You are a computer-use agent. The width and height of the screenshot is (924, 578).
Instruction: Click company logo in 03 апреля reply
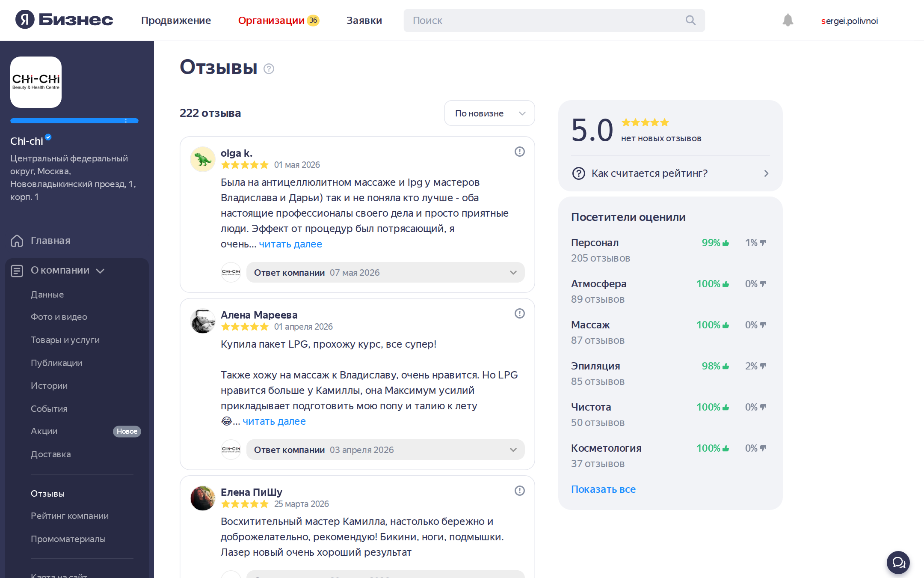coord(231,450)
